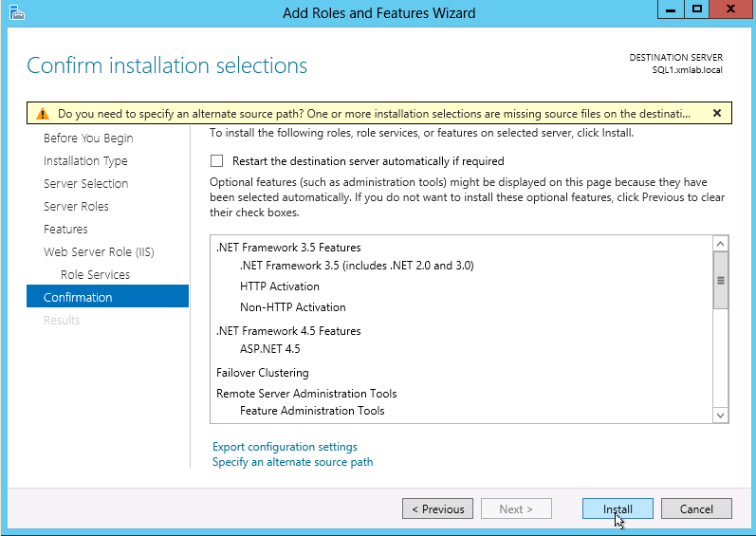Maximize the wizard window
Screen dimensions: 756x536
tap(697, 10)
